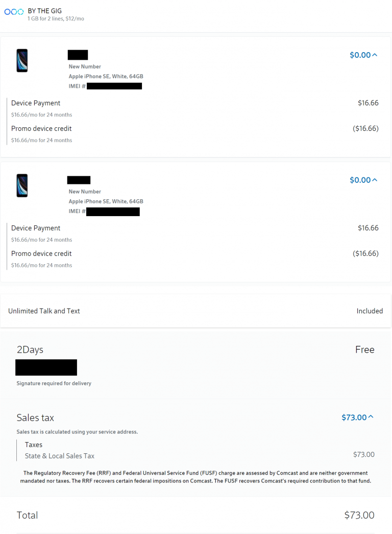
Task: Click the By The Gig circles icon
Action: click(x=14, y=11)
